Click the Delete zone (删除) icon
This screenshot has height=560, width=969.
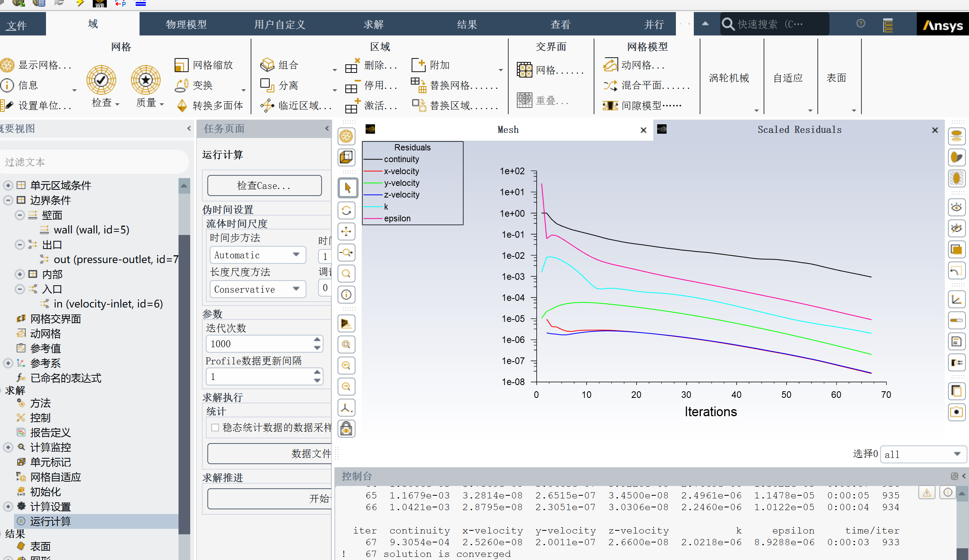(x=352, y=66)
